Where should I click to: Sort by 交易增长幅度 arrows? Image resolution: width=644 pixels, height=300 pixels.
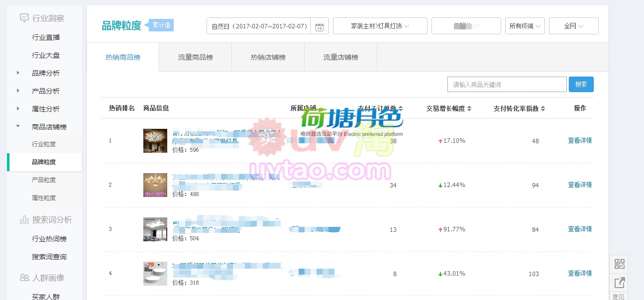(469, 108)
